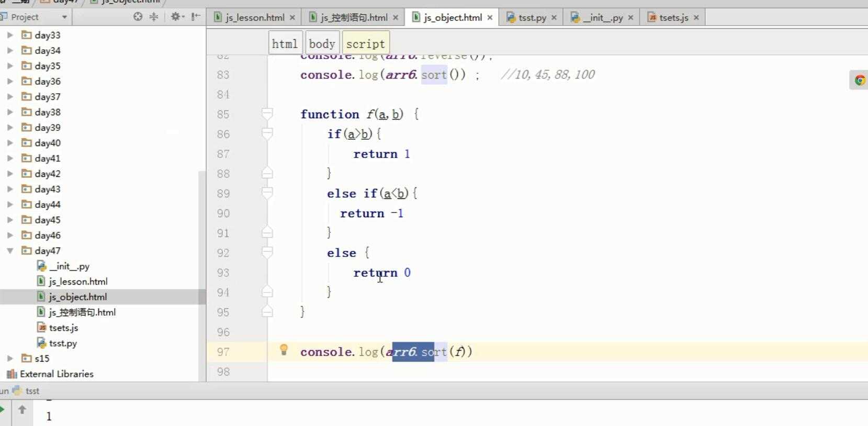Fold the else block at line 92
This screenshot has width=868, height=426.
[x=267, y=252]
